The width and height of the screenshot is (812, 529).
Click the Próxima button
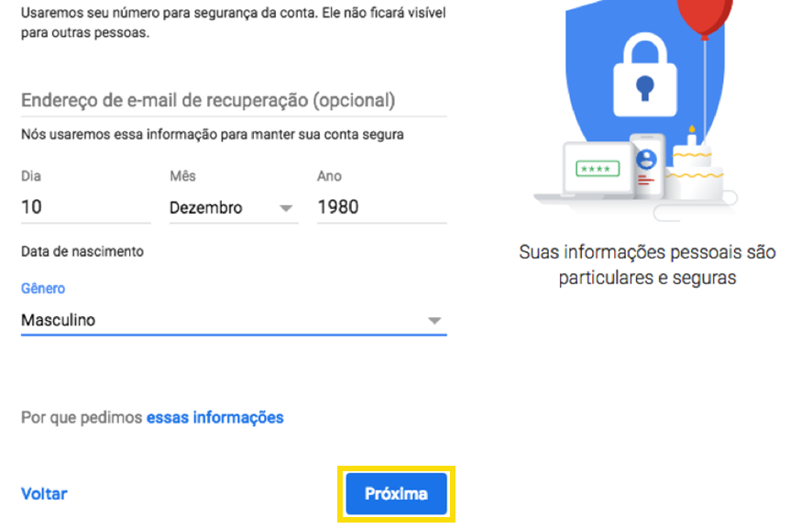pos(396,494)
